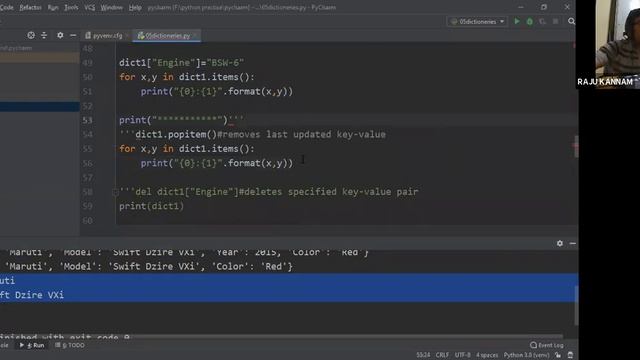
Task: Hide the Run tool window
Action: click(x=573, y=243)
